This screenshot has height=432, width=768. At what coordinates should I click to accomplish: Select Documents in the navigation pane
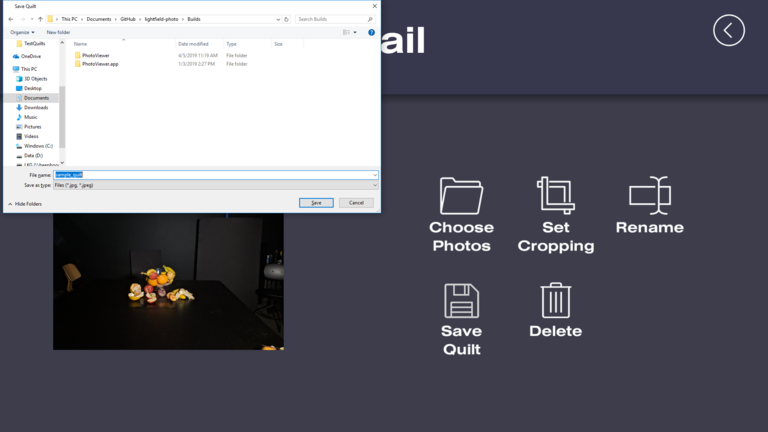pyautogui.click(x=36, y=98)
